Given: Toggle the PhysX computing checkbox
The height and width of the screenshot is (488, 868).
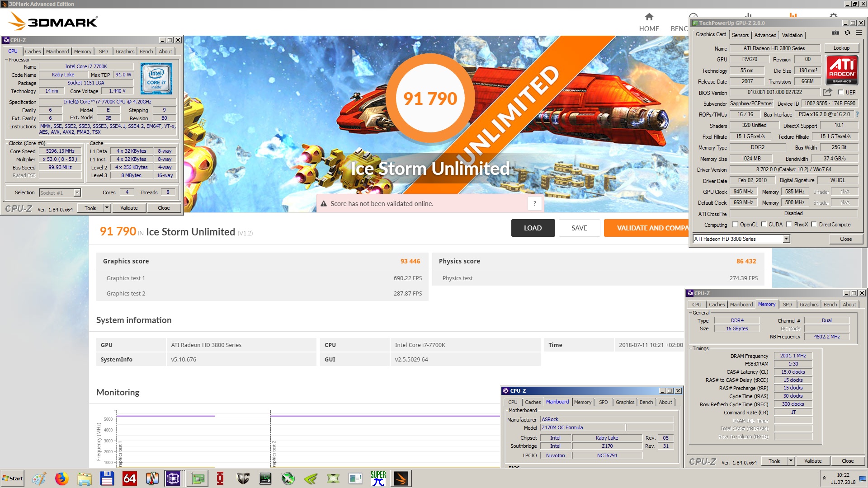Looking at the screenshot, I should point(789,225).
